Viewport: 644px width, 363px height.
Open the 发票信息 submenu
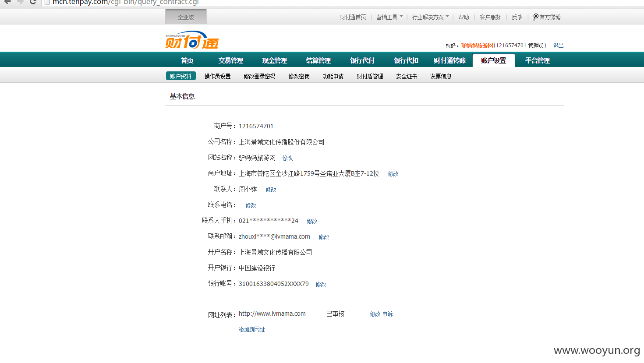(x=441, y=76)
